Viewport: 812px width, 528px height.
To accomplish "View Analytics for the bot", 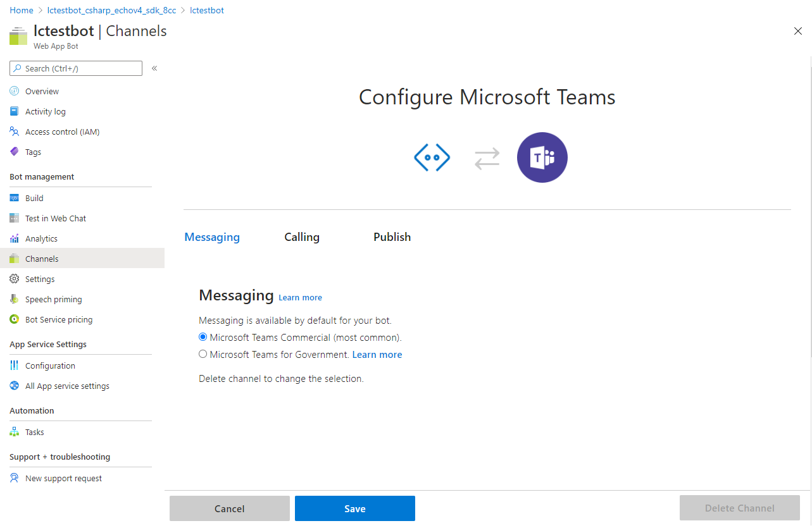I will pos(42,238).
